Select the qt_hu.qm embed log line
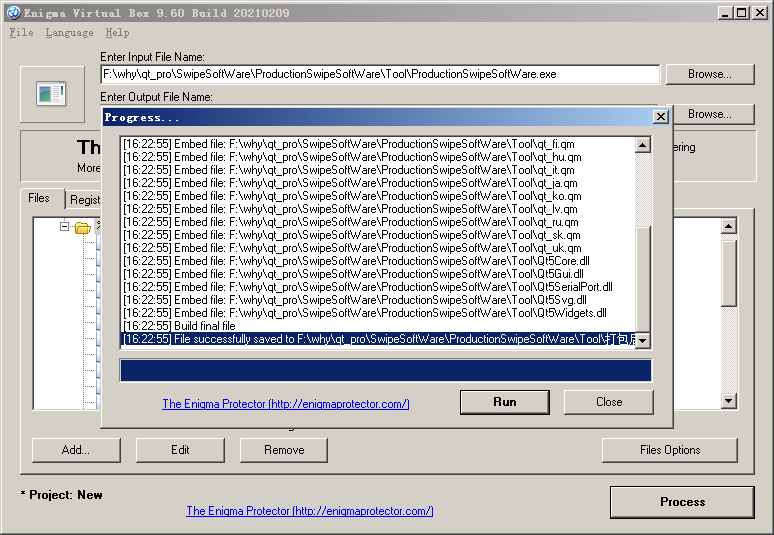This screenshot has width=774, height=535. pos(378,157)
